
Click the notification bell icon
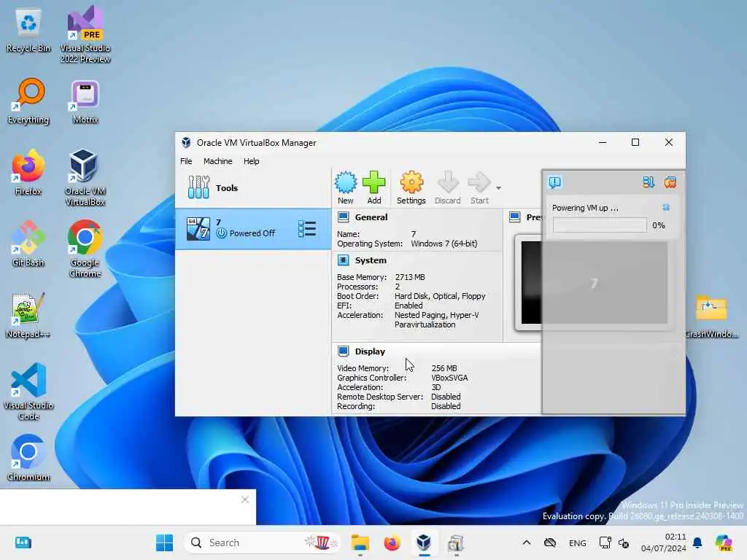click(697, 542)
